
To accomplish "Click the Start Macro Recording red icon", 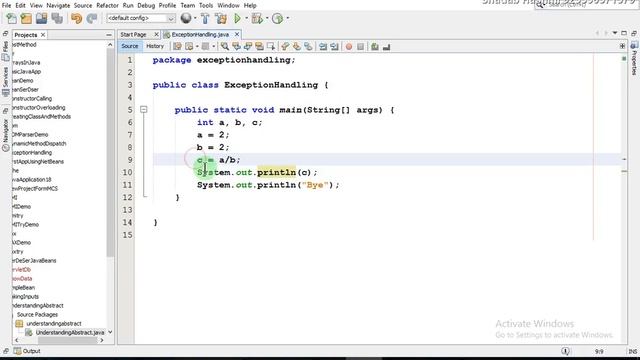I will (349, 47).
